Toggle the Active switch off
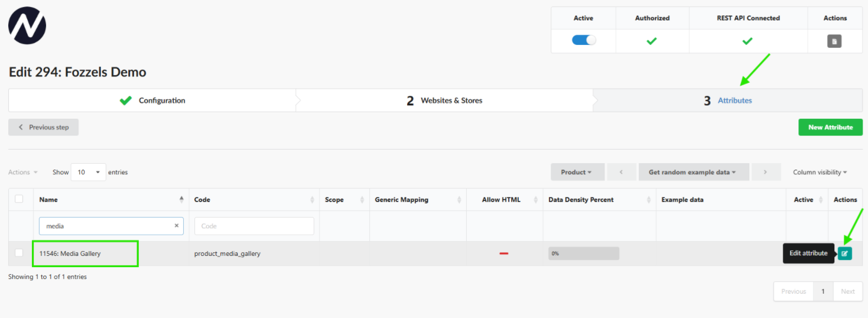The height and width of the screenshot is (318, 868). (x=584, y=40)
